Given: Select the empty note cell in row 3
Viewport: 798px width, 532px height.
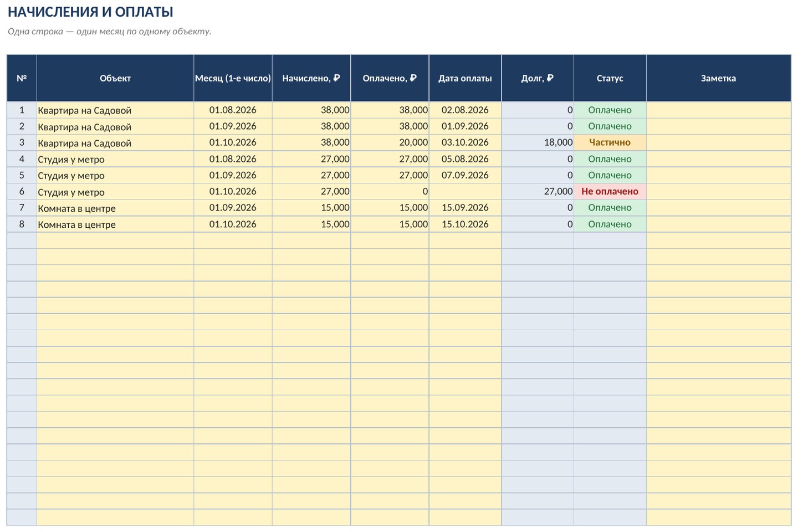Looking at the screenshot, I should pyautogui.click(x=719, y=142).
